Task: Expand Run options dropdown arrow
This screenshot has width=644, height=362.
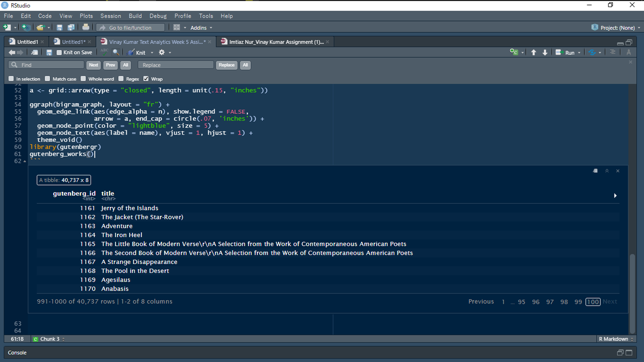Action: tap(579, 53)
